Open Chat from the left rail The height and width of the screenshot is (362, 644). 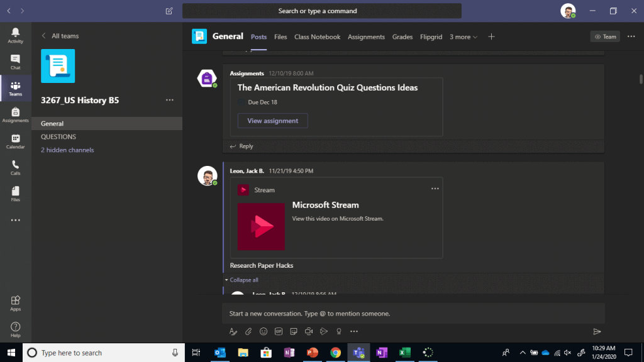point(15,62)
